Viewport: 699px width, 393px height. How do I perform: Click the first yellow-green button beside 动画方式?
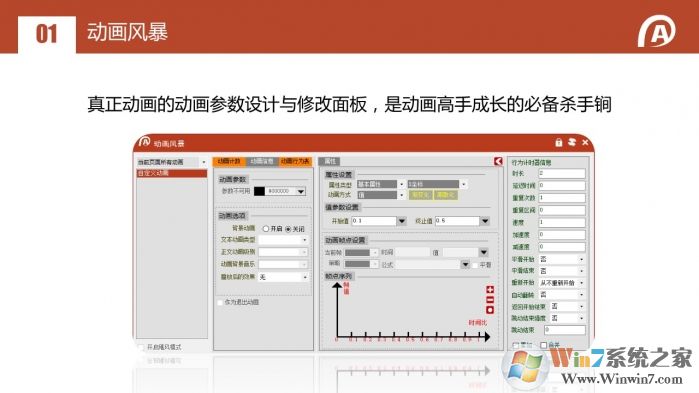(x=420, y=195)
